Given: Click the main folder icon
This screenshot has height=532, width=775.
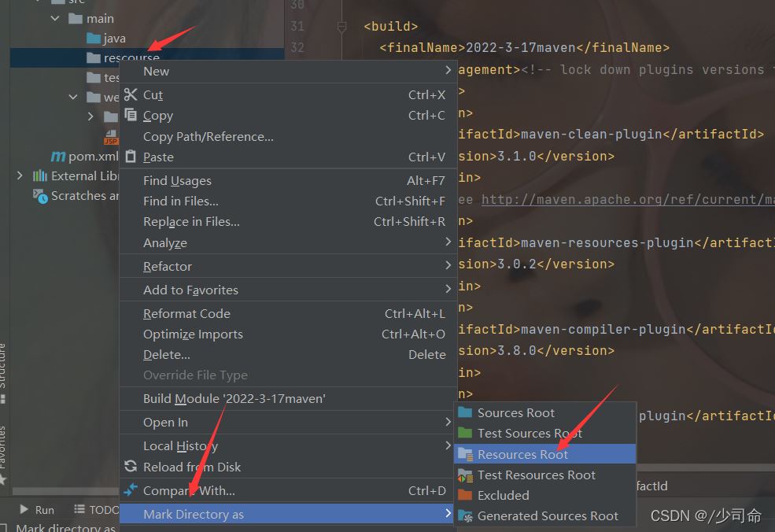Looking at the screenshot, I should coord(76,19).
